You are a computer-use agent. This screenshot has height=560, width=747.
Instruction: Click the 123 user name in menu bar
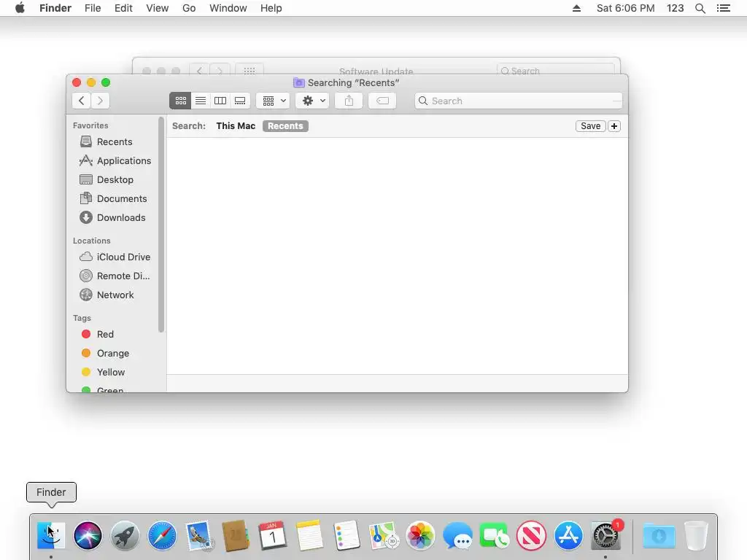tap(675, 8)
